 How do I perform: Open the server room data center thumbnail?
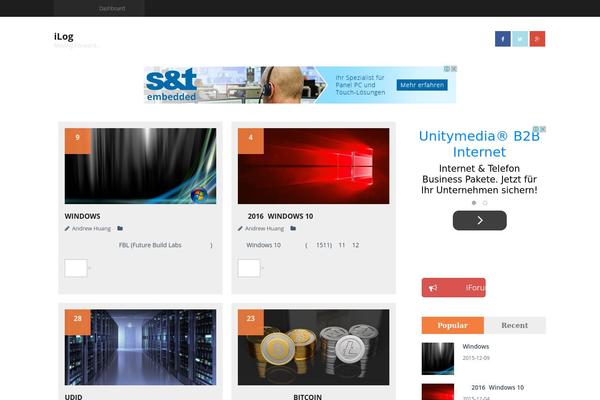(140, 347)
